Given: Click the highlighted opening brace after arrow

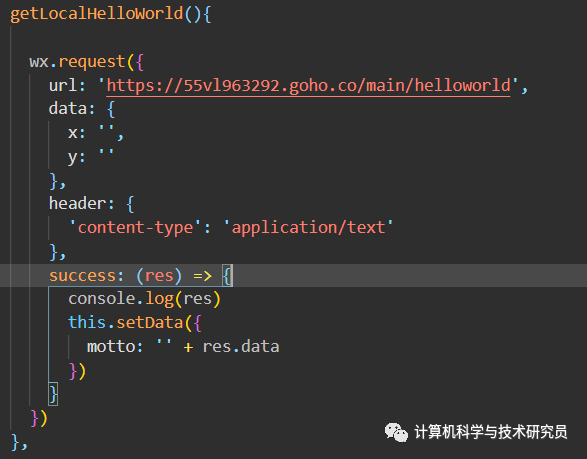Looking at the screenshot, I should click(x=227, y=276).
